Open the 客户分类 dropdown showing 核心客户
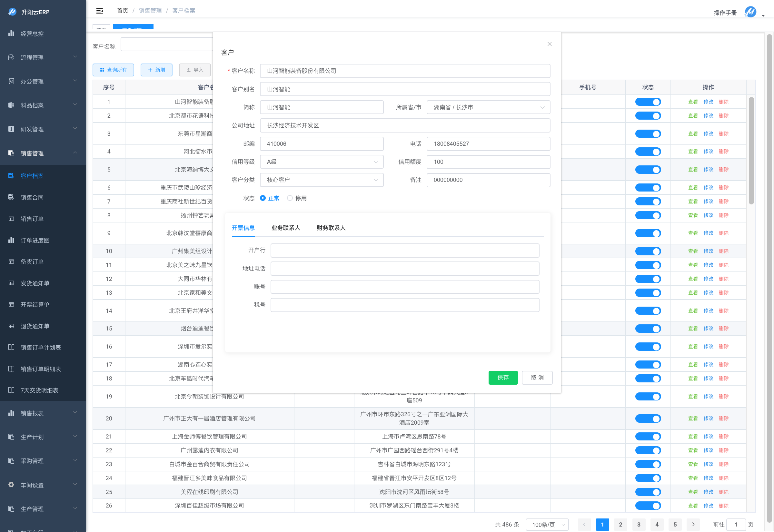The image size is (774, 532). point(321,180)
